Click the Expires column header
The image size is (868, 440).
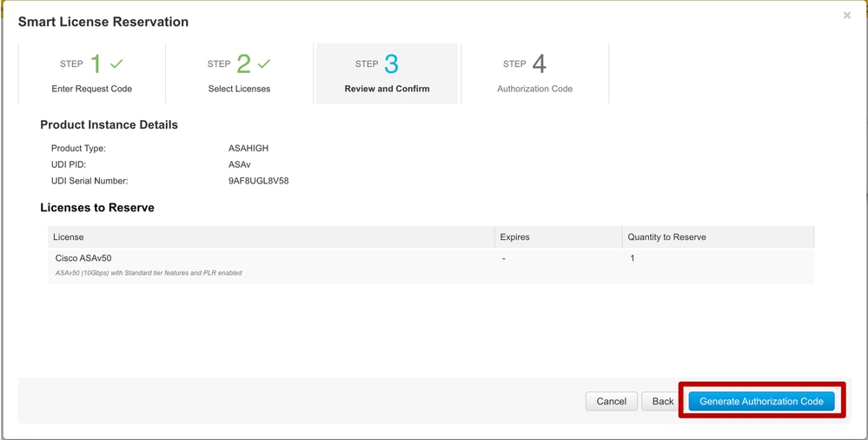pos(558,237)
